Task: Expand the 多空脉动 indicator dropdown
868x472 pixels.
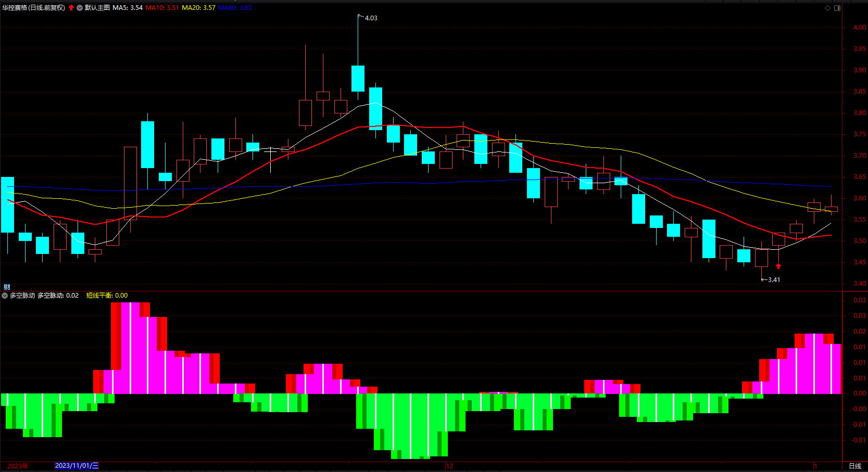Action: (5, 296)
